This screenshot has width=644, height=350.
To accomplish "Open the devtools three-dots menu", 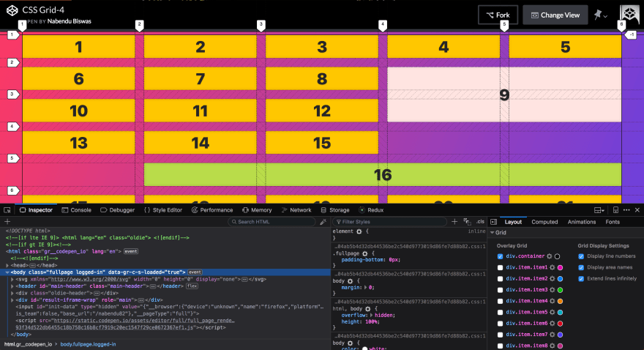I will (626, 210).
